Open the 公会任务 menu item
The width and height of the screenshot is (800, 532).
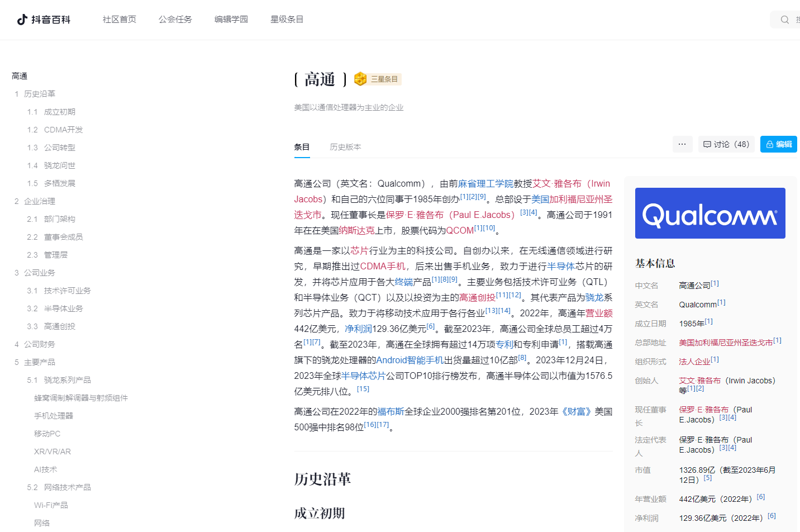(175, 20)
